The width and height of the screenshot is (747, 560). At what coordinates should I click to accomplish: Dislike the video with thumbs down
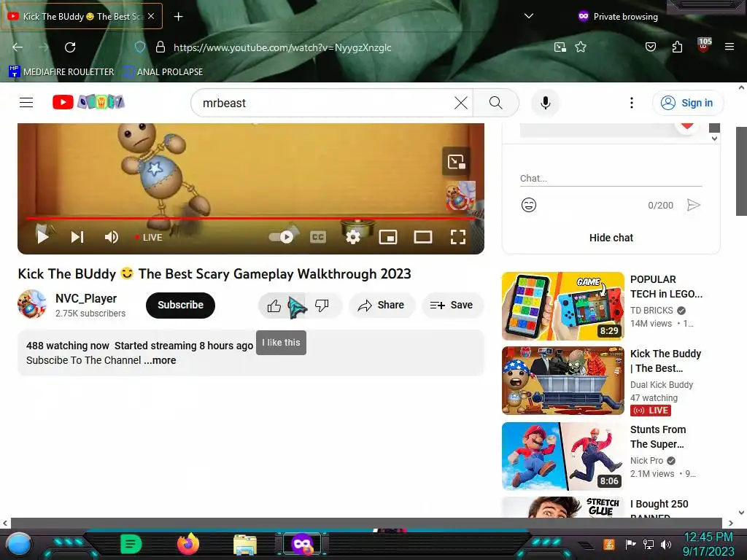(322, 306)
